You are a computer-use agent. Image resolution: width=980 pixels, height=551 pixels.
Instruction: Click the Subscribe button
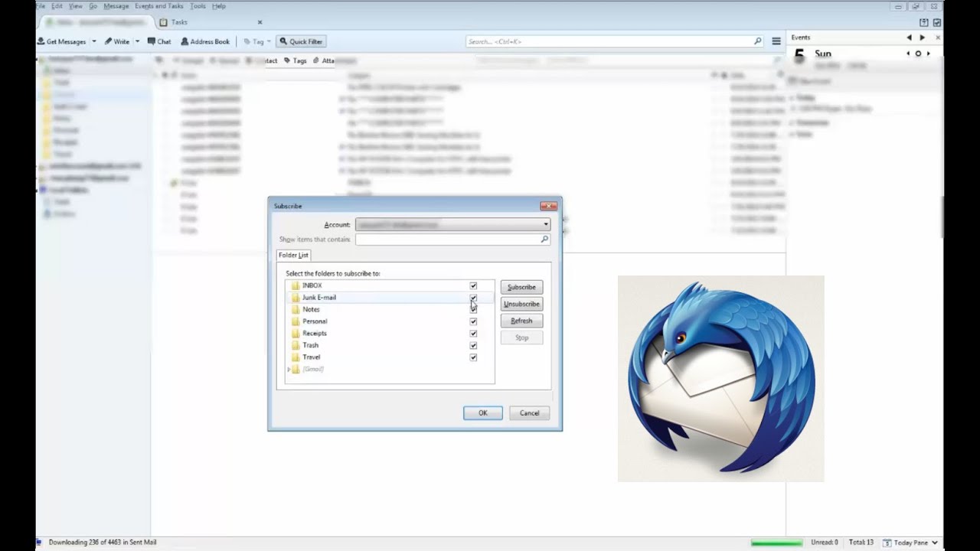[521, 287]
